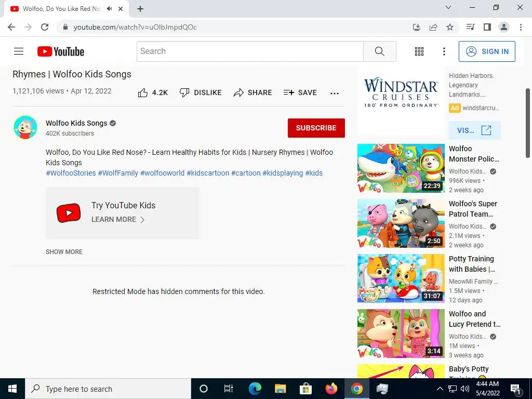Open the Chrome three-dot menu
This screenshot has width=532, height=399.
(x=521, y=27)
